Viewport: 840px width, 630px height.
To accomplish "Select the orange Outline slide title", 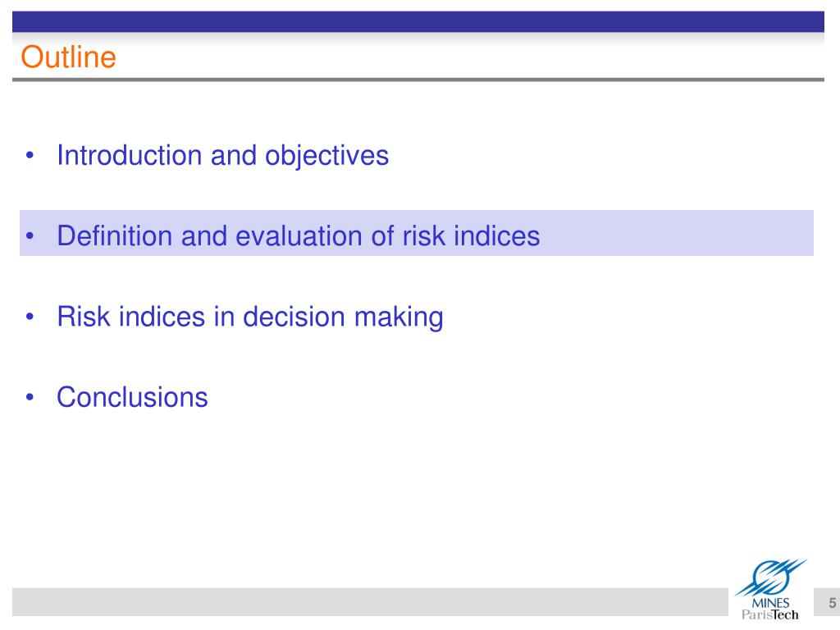I will [x=69, y=57].
